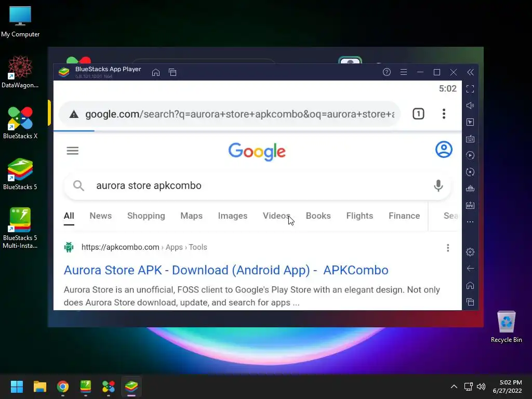The height and width of the screenshot is (399, 532).
Task: Click the apkcombo.com breadcrumb URL in result
Action: [144, 247]
